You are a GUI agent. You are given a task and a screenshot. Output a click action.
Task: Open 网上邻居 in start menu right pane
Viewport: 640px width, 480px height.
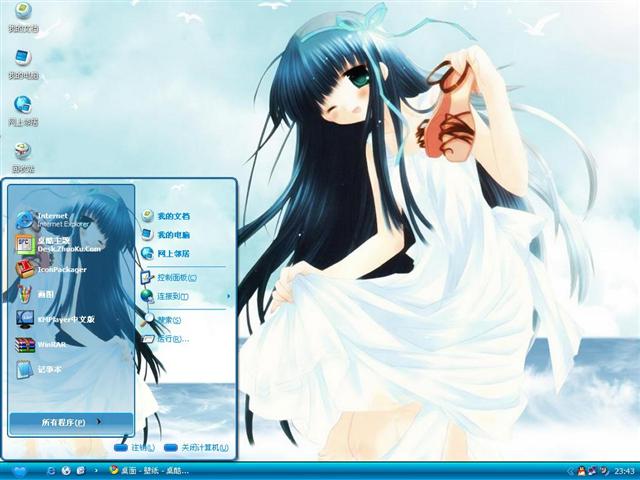(x=166, y=253)
